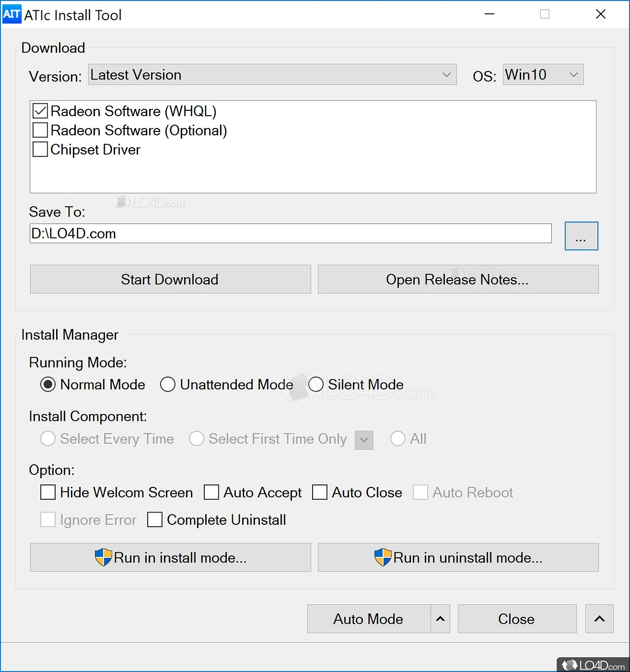Open the OS selection dropdown
Screen dimensions: 630x672
pyautogui.click(x=573, y=75)
